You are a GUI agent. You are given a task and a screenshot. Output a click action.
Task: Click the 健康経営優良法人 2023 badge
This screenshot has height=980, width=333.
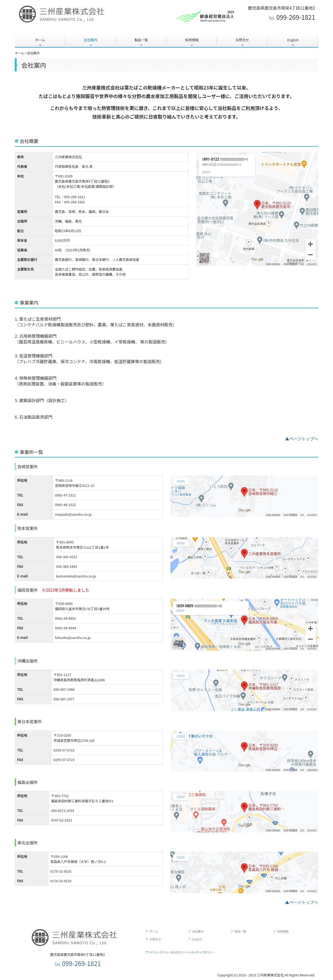click(x=205, y=16)
